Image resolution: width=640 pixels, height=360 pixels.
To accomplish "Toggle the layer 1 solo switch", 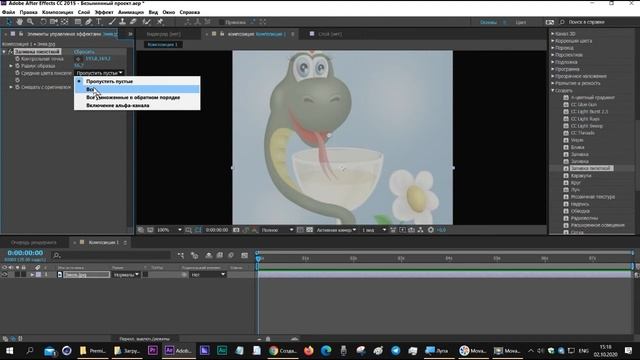I will coord(18,275).
